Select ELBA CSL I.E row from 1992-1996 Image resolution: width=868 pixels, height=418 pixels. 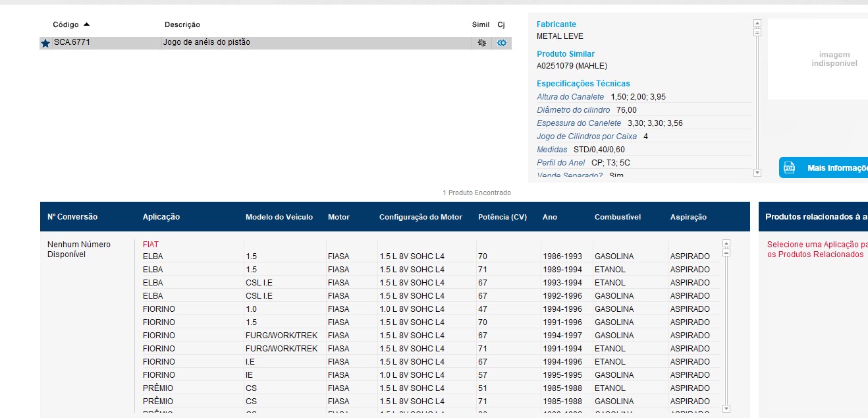[429, 296]
